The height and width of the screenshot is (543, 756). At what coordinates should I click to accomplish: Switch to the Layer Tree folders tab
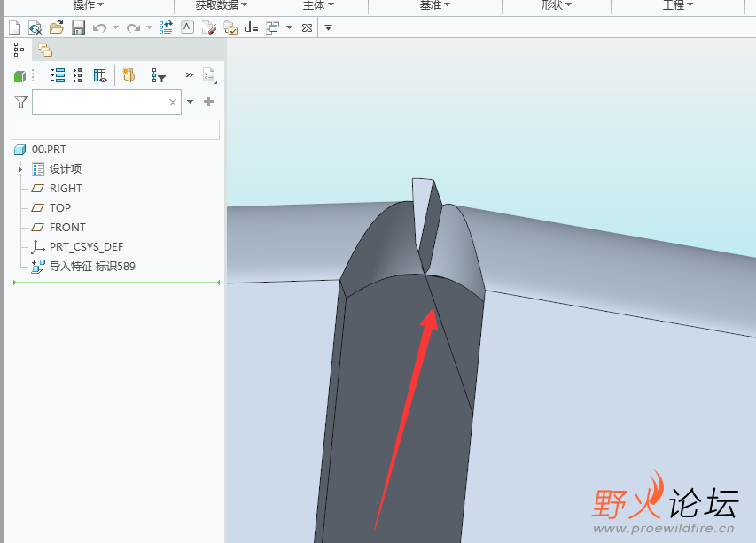point(45,50)
